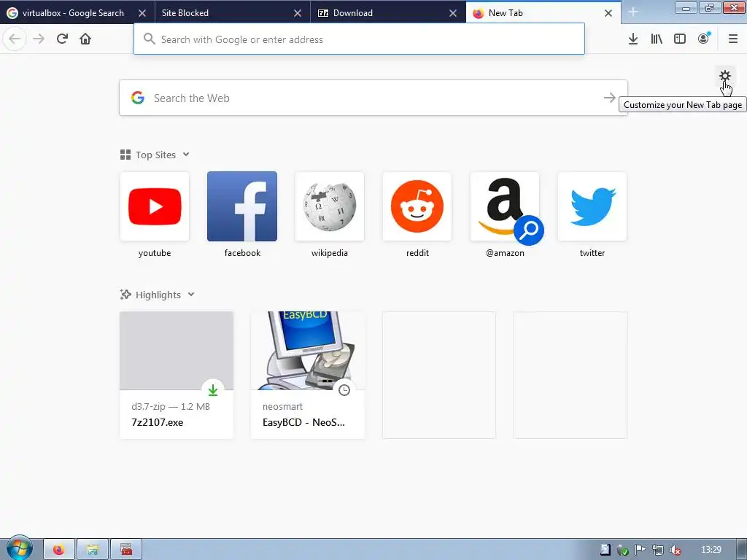The image size is (747, 560).
Task: Expand the Top Sites section chevron
Action: pos(186,155)
